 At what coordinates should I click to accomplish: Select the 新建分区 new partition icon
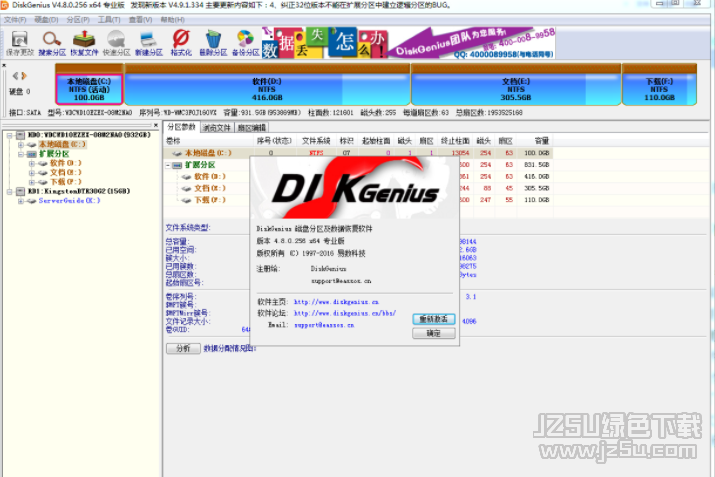(149, 43)
